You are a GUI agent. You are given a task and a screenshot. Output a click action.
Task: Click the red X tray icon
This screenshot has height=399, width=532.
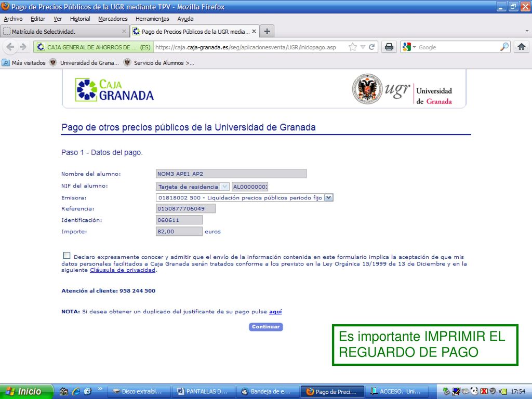click(484, 391)
